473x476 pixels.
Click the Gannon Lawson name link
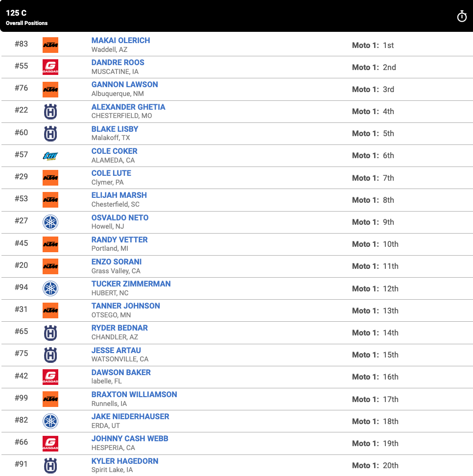coord(124,84)
